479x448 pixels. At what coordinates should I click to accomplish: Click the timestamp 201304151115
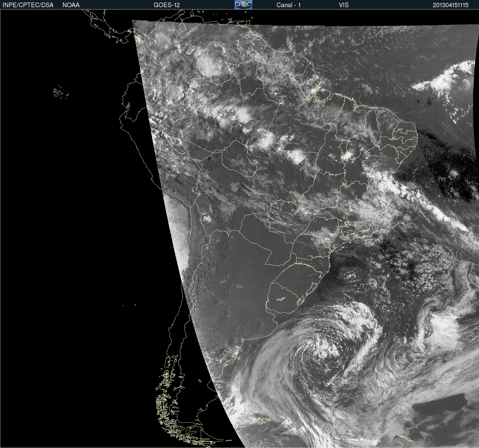click(x=451, y=5)
